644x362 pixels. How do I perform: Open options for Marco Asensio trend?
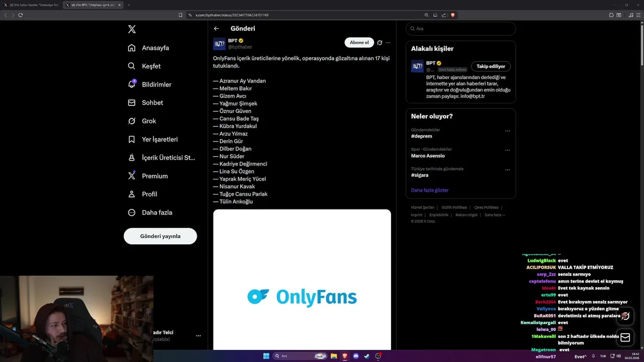(x=507, y=150)
